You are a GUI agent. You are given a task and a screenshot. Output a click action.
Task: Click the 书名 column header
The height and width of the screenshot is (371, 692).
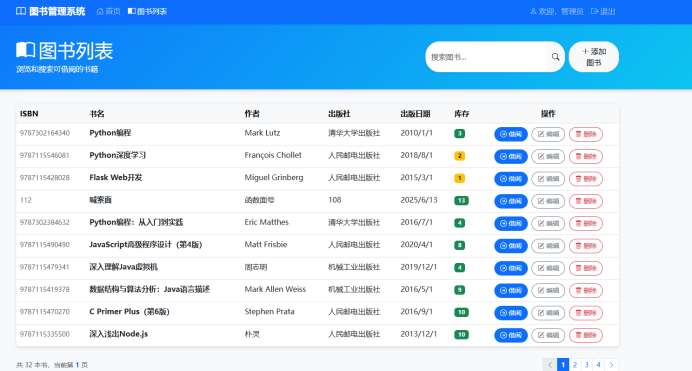(97, 114)
